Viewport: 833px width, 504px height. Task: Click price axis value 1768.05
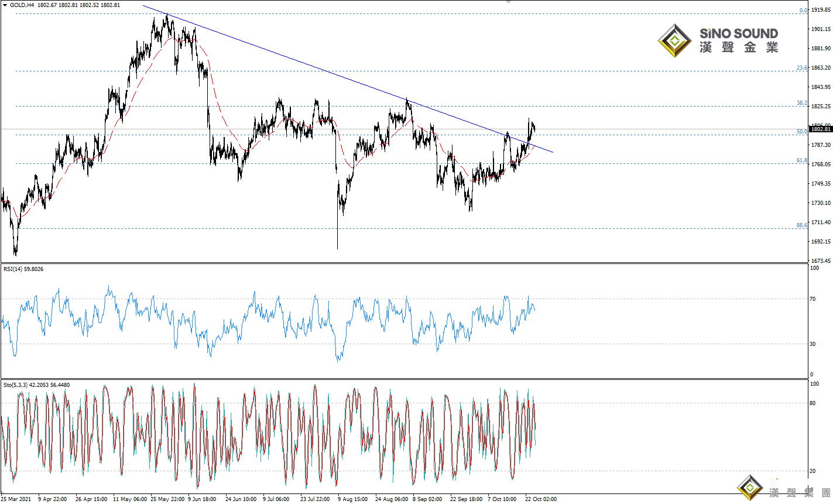[821, 164]
